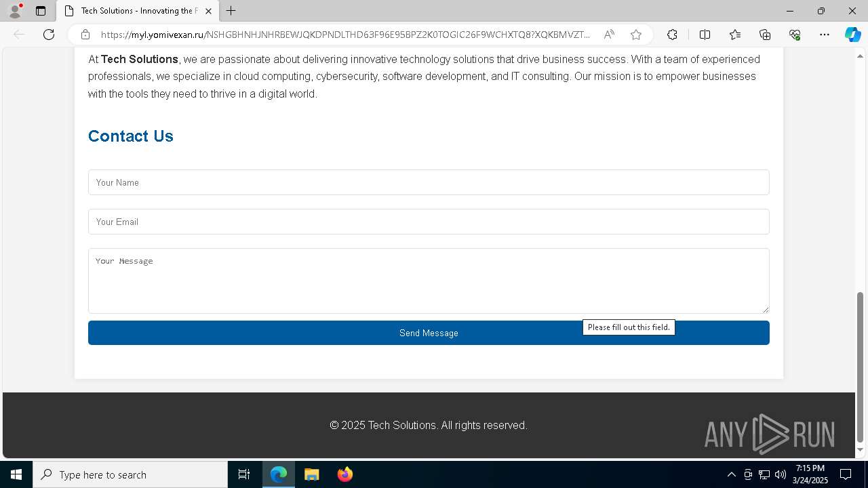Close the Tech Solutions tab

pos(208,11)
